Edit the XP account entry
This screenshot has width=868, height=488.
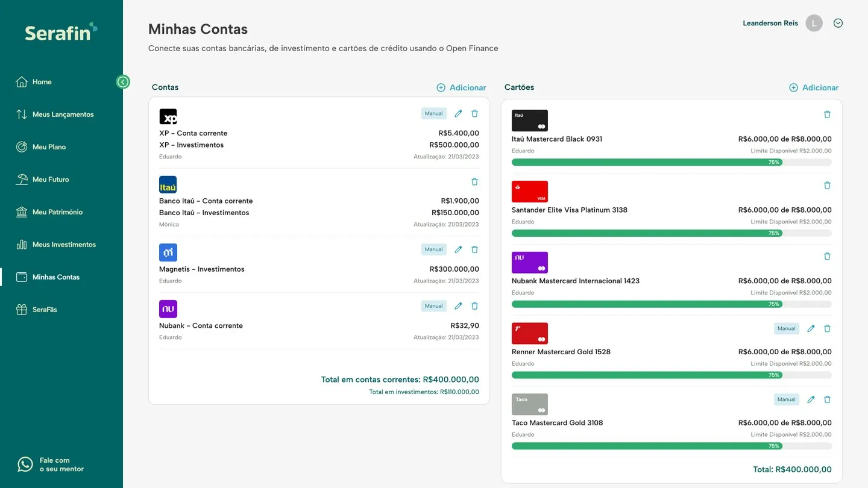(458, 113)
